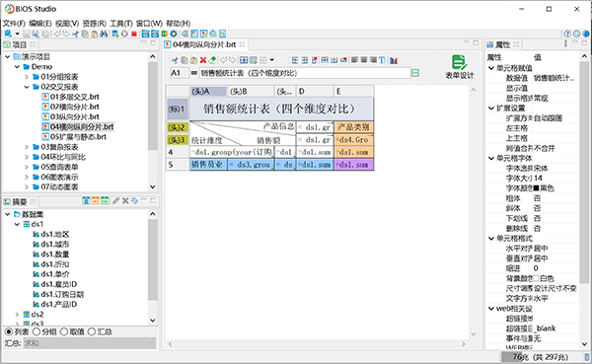Select the orange 产品类别 cell
This screenshot has height=364, width=592.
tap(354, 127)
